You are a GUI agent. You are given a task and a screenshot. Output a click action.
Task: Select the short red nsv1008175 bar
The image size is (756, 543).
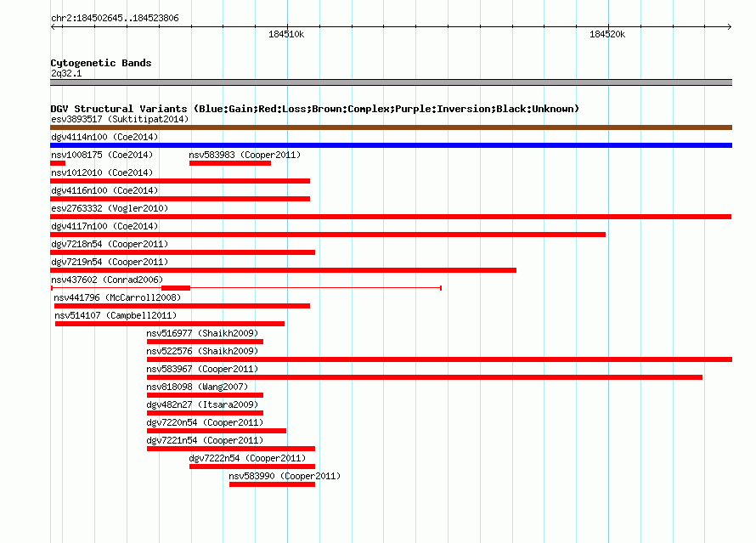[58, 163]
